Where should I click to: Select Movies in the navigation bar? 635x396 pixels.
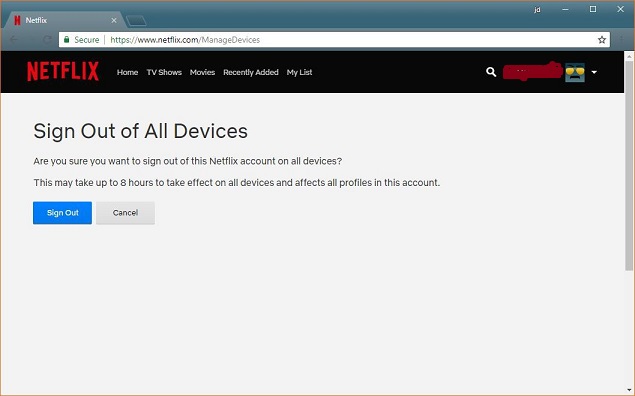pos(202,72)
